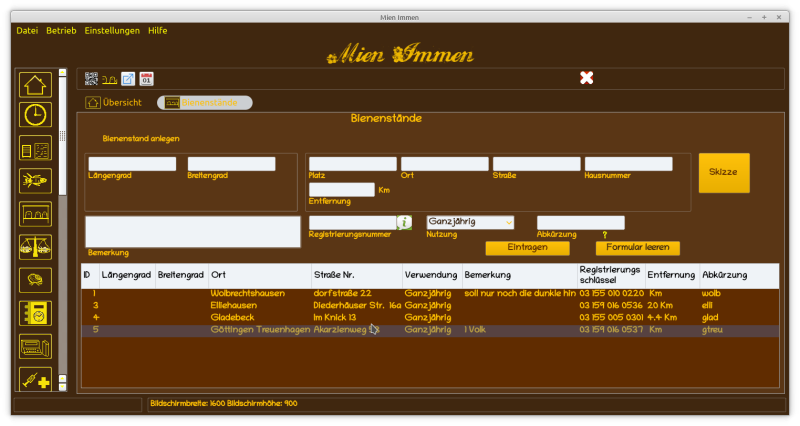Image resolution: width=800 pixels, height=426 pixels.
Task: Expand the Nutzung dropdown showing Ganzjährig
Action: 470,222
